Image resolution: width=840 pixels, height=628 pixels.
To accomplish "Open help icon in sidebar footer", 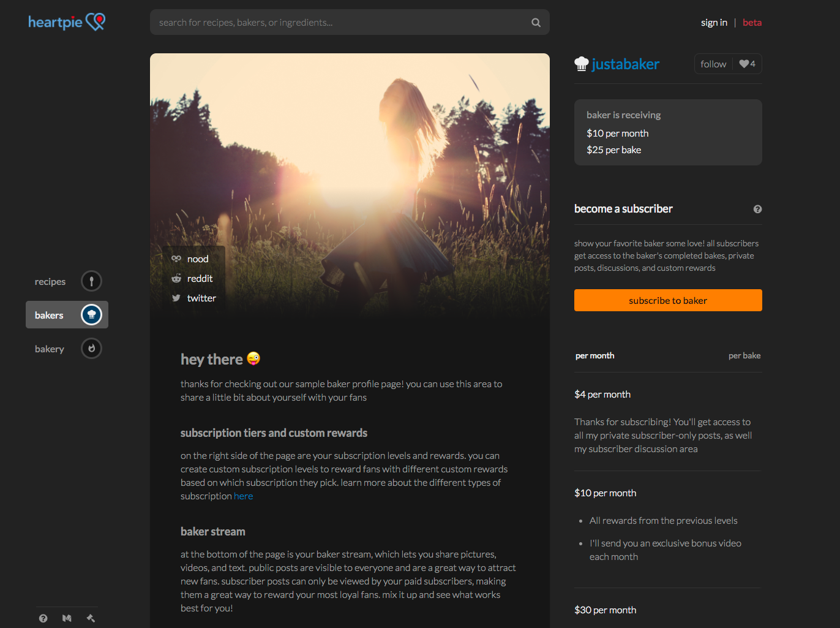I will point(43,618).
